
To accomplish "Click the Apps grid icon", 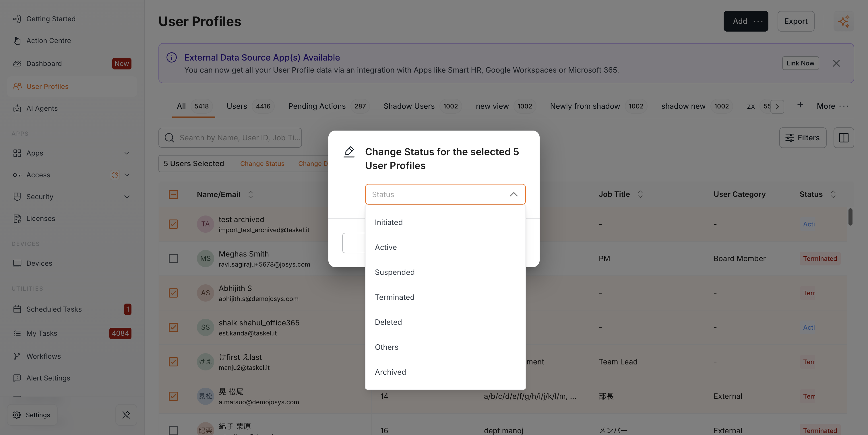I will (17, 153).
